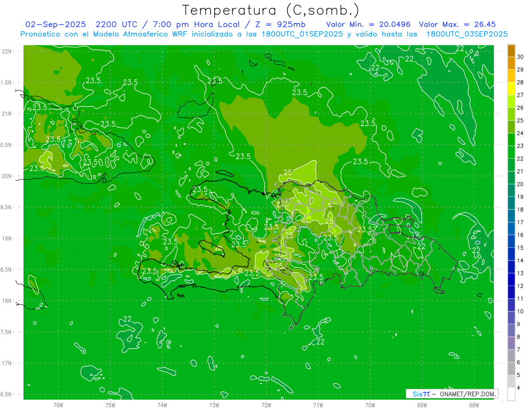This screenshot has height=411, width=532.
Task: Pick the dark navy swatch between 11 and 12
Action: pyautogui.click(x=511, y=292)
